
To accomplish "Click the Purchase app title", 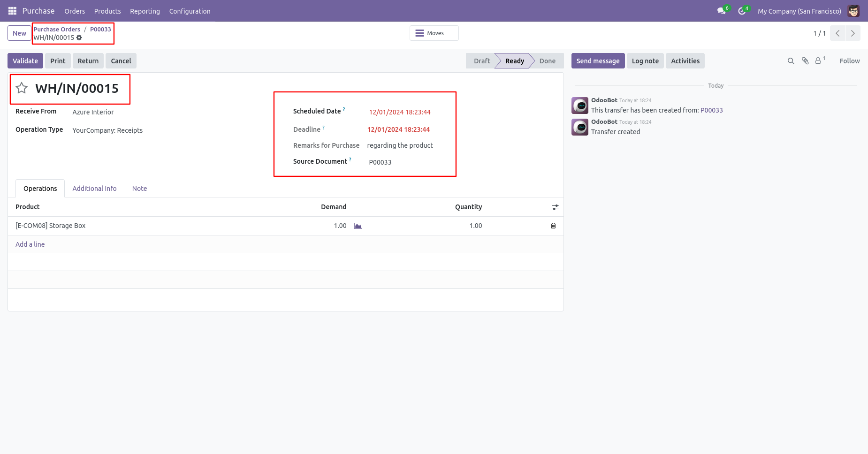I will (38, 11).
